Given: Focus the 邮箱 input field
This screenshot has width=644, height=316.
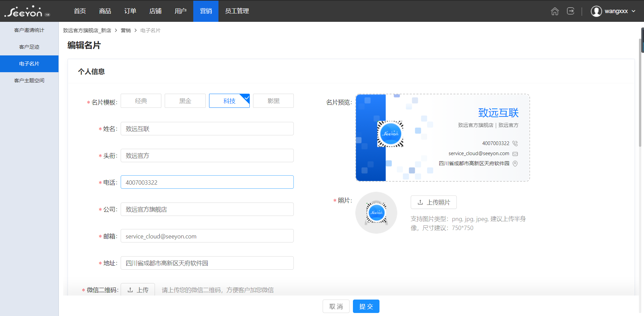Looking at the screenshot, I should coord(207,236).
